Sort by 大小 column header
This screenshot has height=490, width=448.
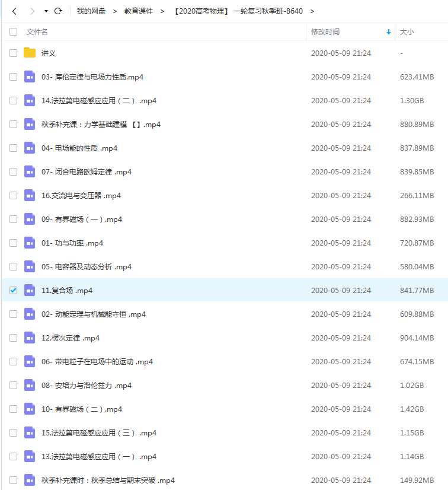coord(407,32)
